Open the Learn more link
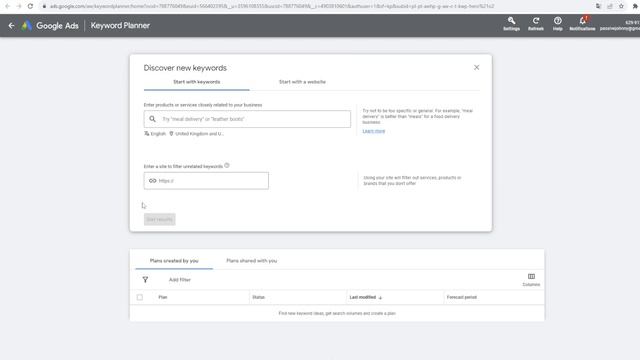 (x=374, y=131)
